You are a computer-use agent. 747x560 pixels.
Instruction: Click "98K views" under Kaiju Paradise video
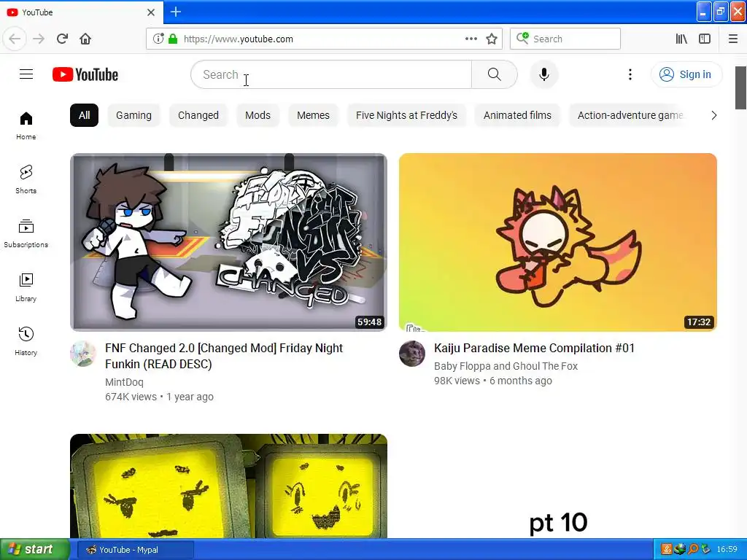(x=457, y=381)
